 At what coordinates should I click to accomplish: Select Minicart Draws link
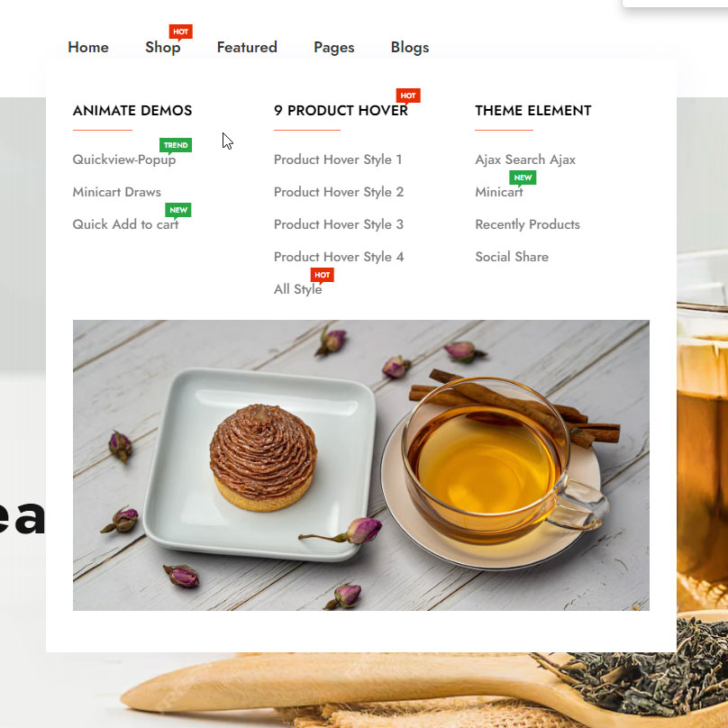coord(116,192)
